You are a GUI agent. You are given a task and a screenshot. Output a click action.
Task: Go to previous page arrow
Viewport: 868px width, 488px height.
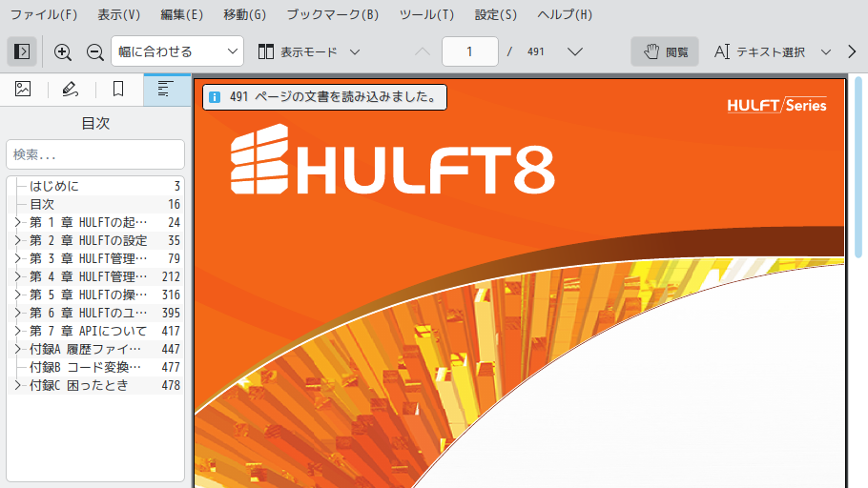pos(423,51)
